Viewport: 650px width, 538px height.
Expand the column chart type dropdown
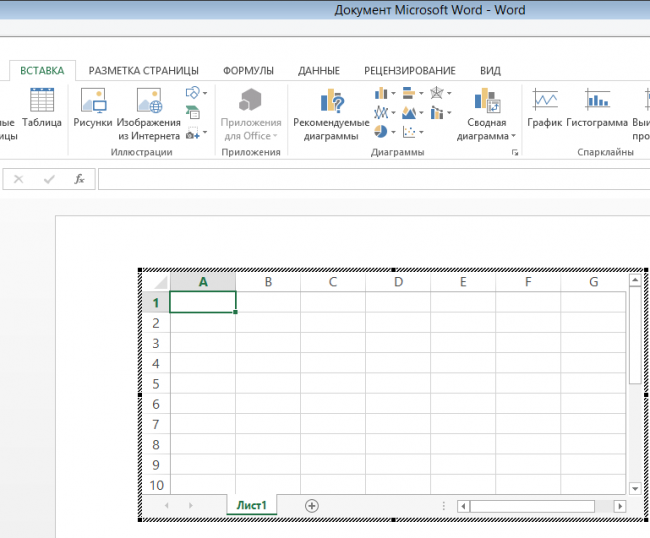click(x=385, y=94)
